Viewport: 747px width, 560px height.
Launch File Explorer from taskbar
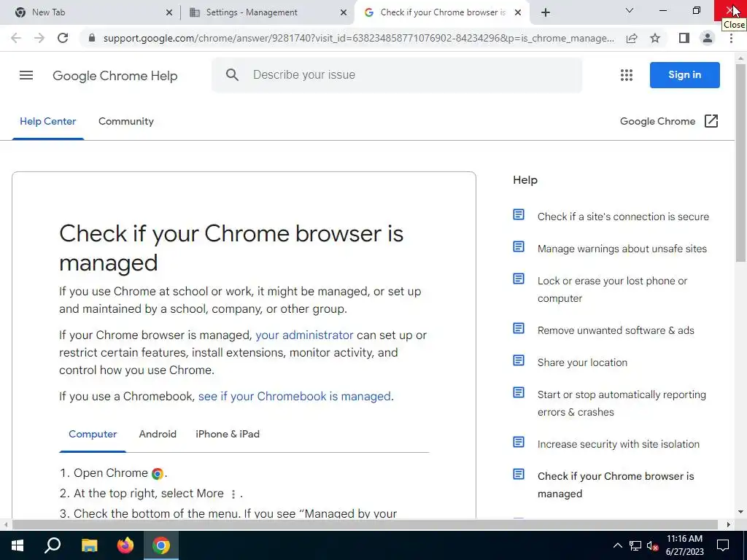coord(89,545)
